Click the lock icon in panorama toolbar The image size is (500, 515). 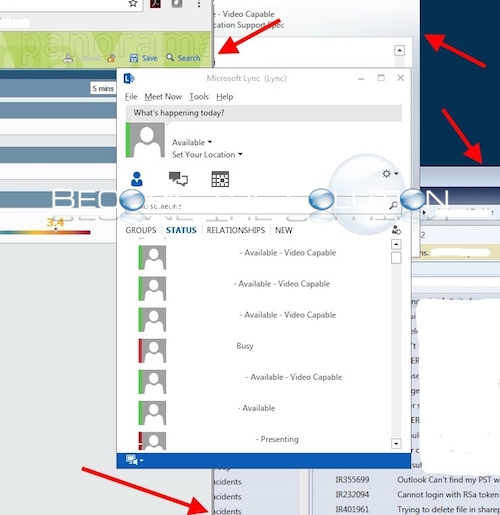click(x=111, y=58)
